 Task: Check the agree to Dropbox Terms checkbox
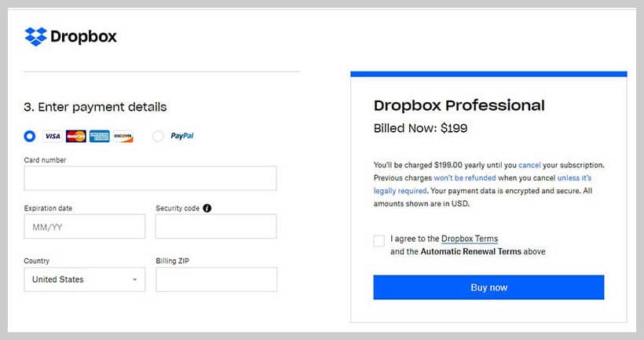pyautogui.click(x=379, y=240)
